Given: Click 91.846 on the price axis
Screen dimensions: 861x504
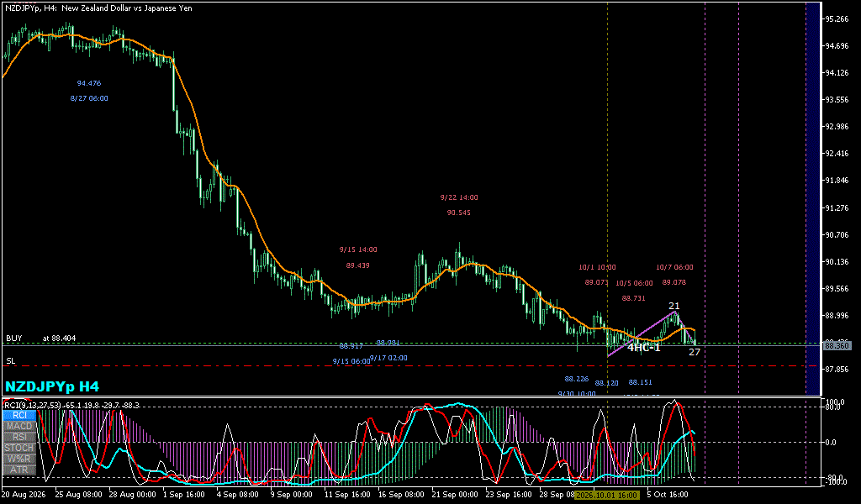Looking at the screenshot, I should [837, 181].
